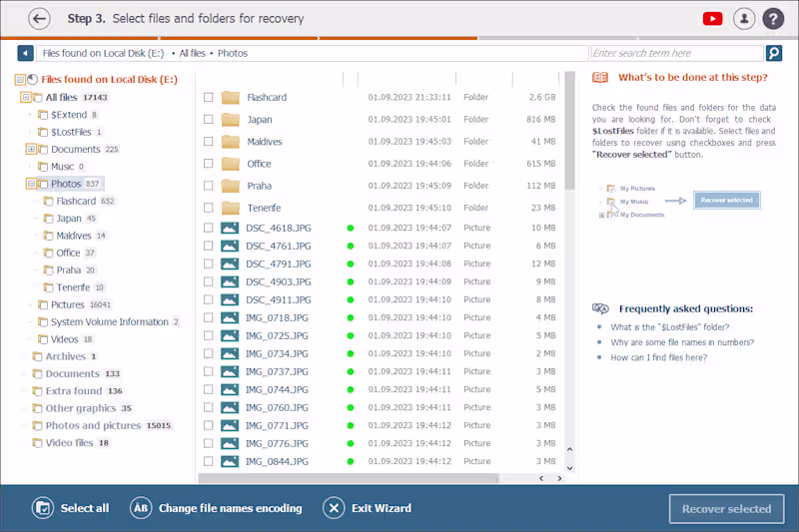This screenshot has width=799, height=532.
Task: Open How can I find files here link
Action: pos(659,357)
